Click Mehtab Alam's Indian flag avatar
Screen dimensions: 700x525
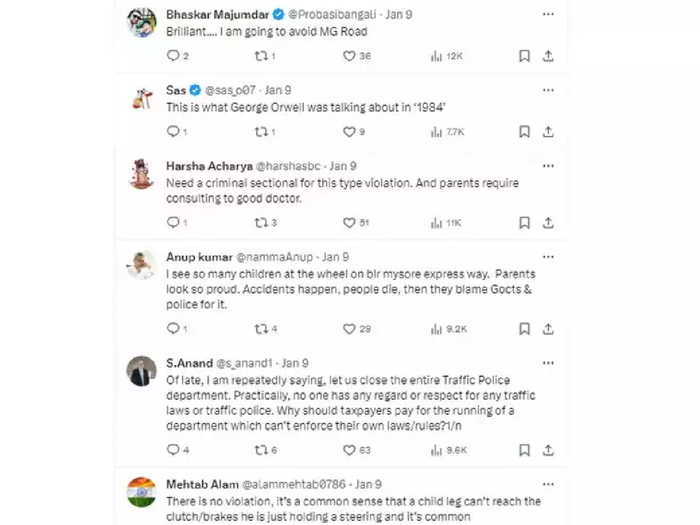point(141,491)
